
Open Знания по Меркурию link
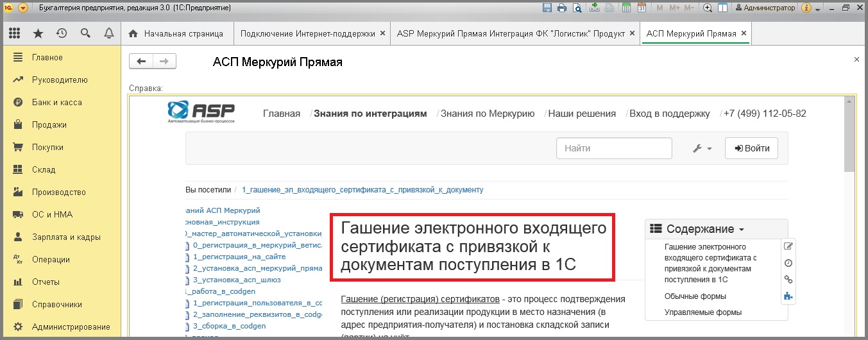488,114
